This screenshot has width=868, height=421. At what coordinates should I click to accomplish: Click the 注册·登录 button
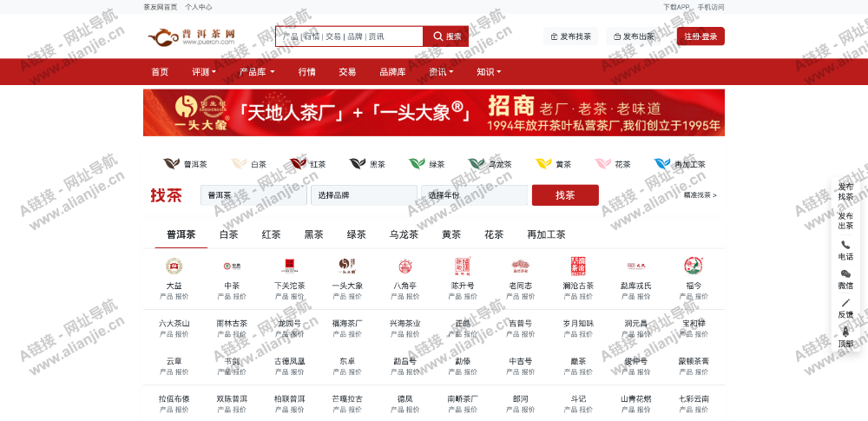coord(700,36)
